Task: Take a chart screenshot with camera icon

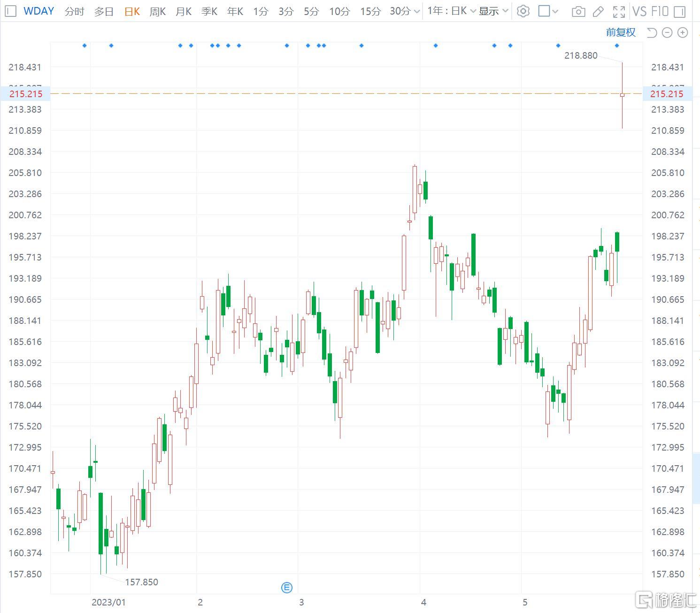Action: 578,11
